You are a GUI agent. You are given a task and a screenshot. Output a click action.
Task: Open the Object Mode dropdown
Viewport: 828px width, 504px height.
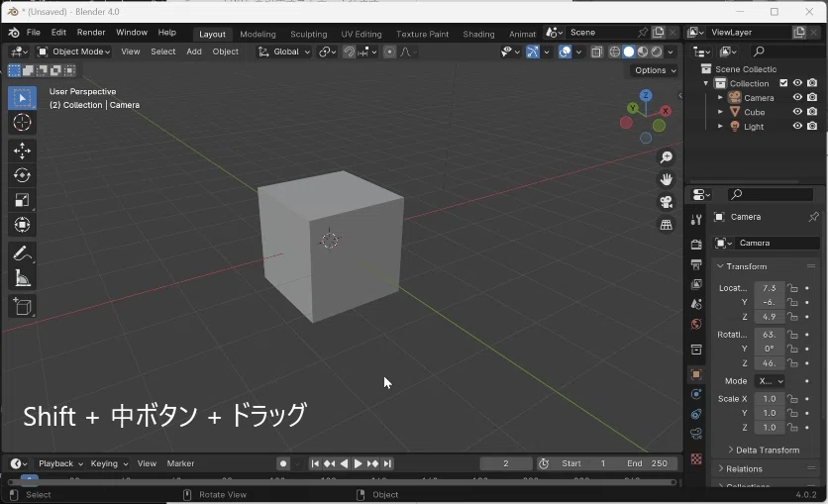point(74,51)
